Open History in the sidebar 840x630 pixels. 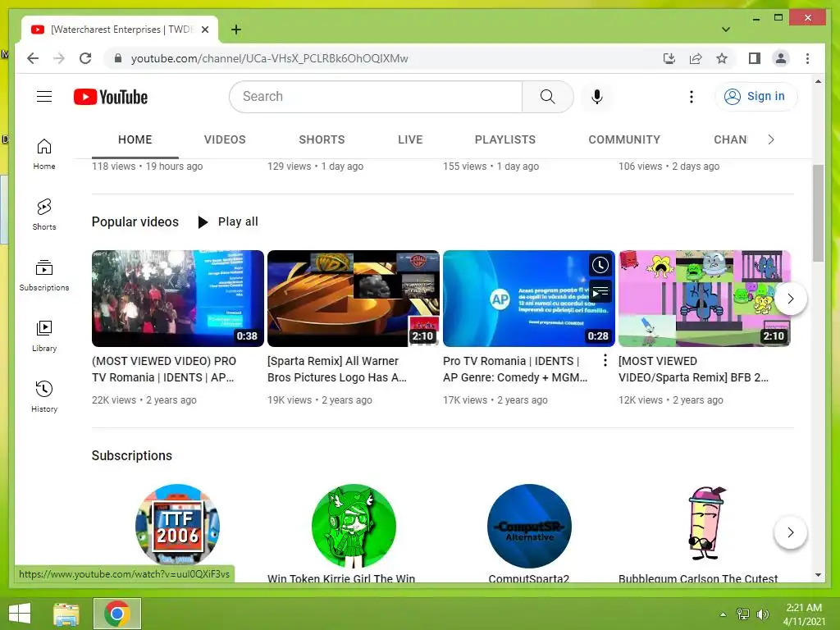(44, 396)
